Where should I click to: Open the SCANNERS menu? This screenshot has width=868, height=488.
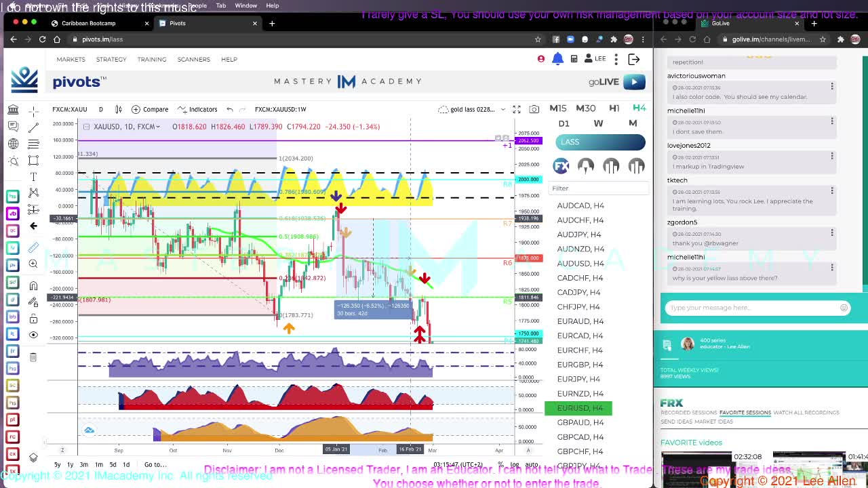tap(194, 59)
